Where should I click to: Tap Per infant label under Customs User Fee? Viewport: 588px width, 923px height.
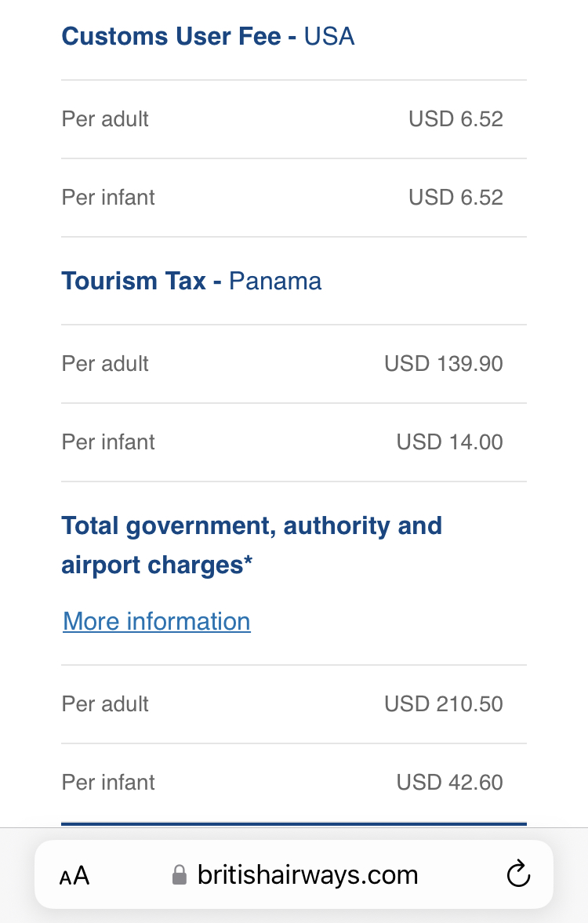pyautogui.click(x=108, y=198)
